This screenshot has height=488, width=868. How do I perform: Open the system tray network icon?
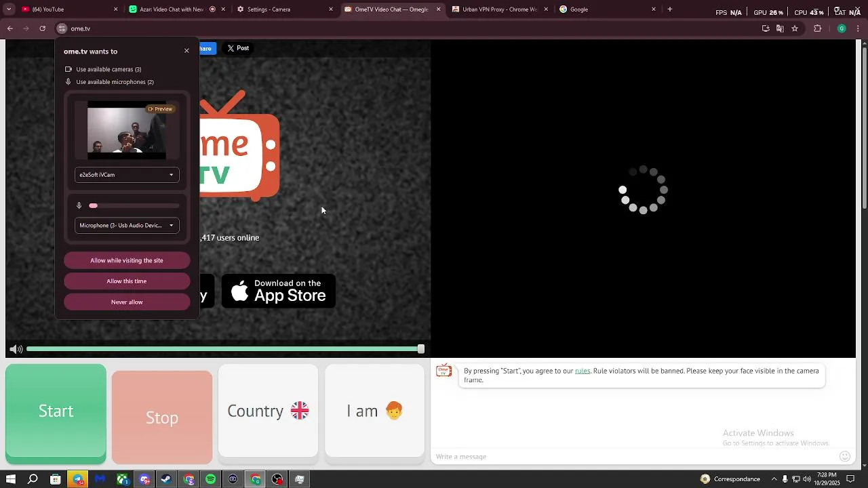796,479
